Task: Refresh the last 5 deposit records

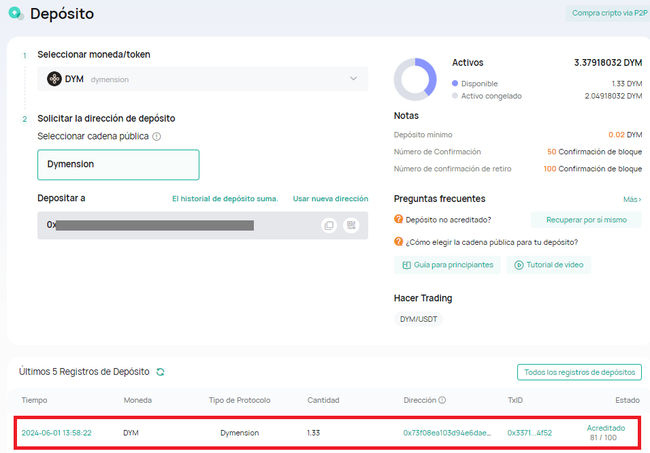Action: [160, 372]
